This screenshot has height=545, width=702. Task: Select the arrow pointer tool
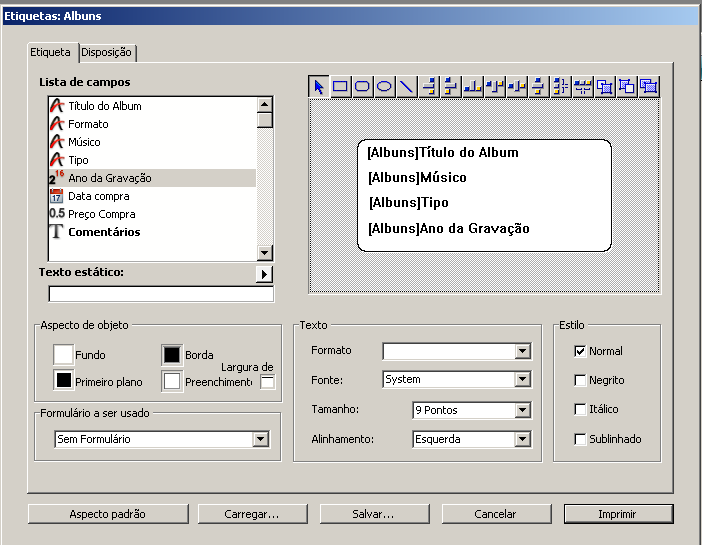(319, 87)
